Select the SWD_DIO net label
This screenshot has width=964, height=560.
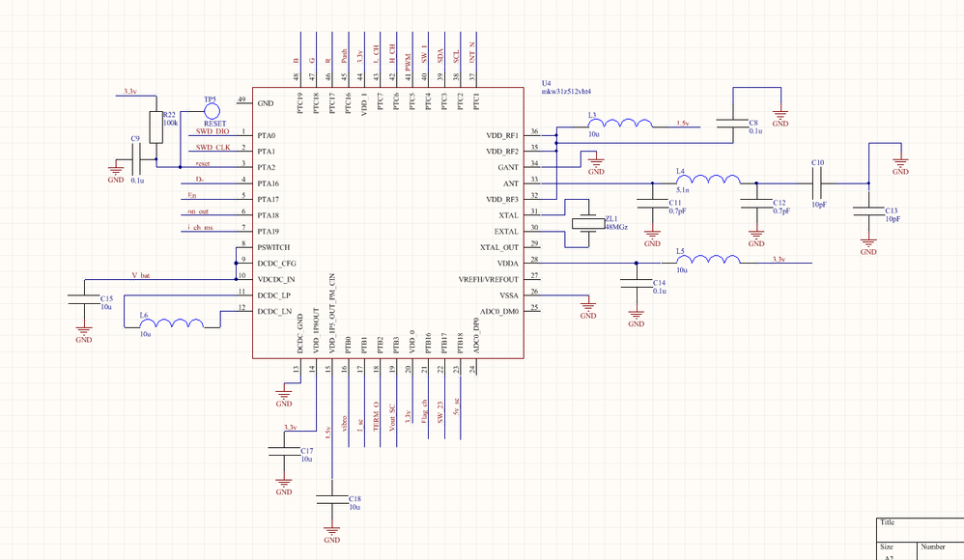coord(214,130)
